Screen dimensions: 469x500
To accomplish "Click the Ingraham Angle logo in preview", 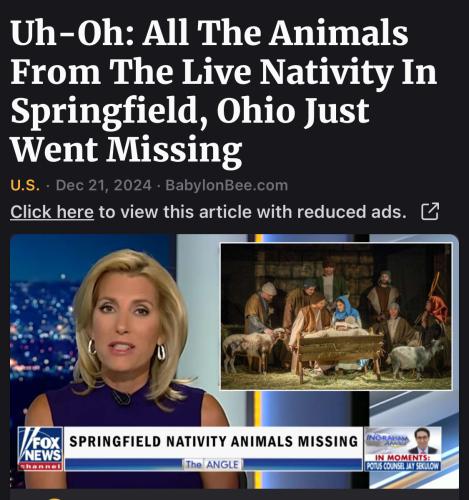I will 387,438.
